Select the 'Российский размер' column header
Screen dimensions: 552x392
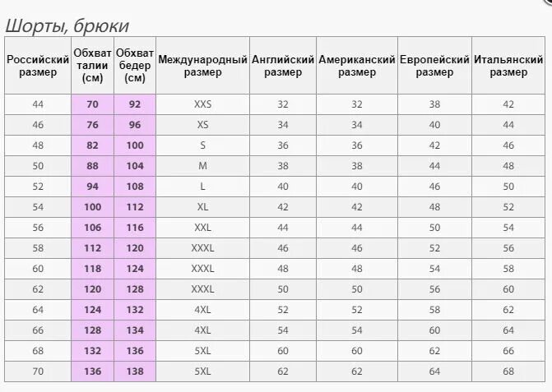click(x=38, y=66)
